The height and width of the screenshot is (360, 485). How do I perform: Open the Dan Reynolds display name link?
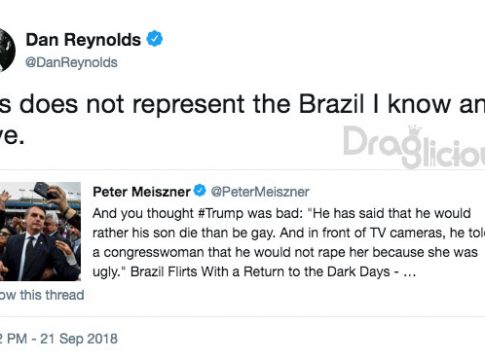[83, 40]
